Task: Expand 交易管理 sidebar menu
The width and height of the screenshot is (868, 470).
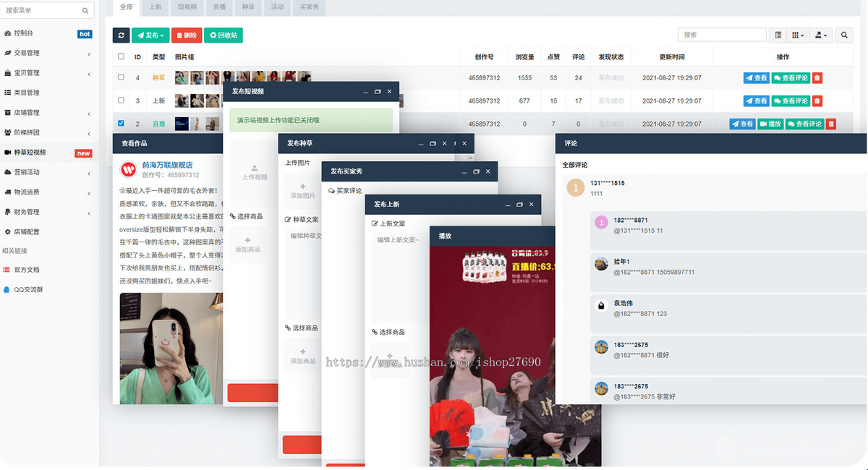Action: coord(49,53)
